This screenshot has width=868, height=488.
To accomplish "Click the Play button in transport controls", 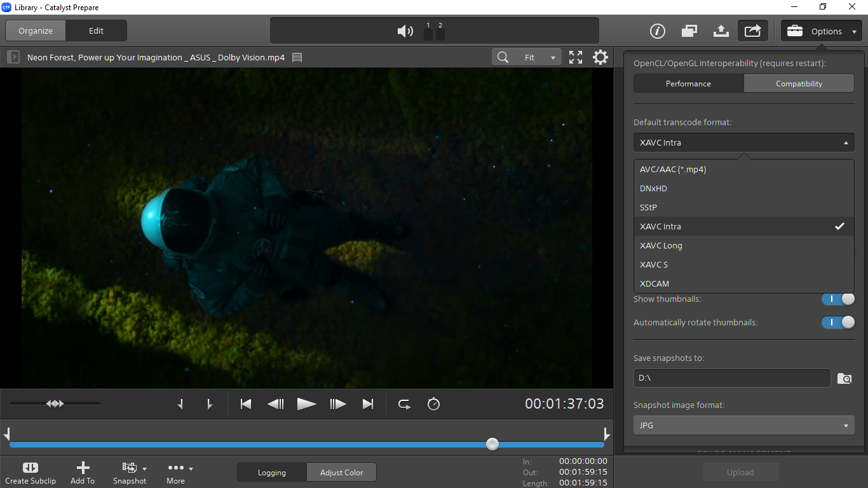I will coord(306,404).
